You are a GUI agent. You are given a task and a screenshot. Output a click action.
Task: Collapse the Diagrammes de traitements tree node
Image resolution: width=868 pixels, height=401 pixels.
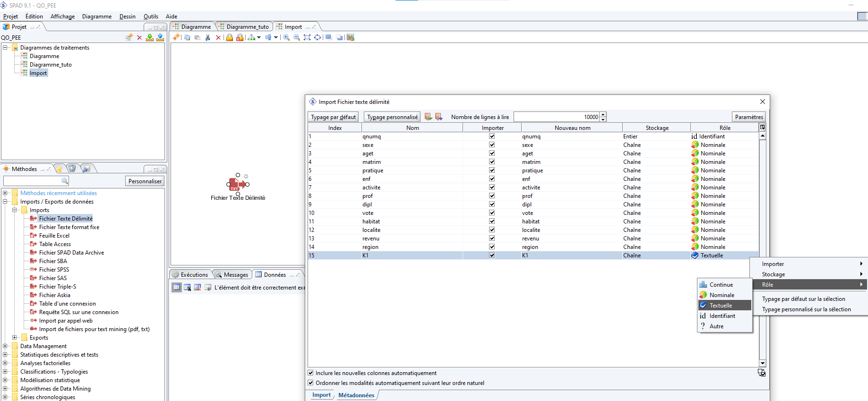pos(5,47)
